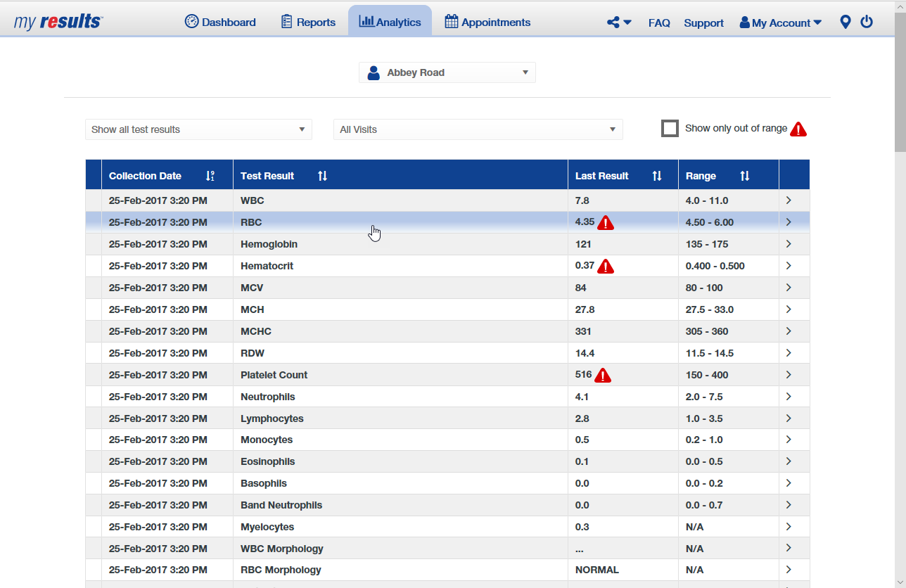Sort by Test Result sort icon

[x=322, y=176]
